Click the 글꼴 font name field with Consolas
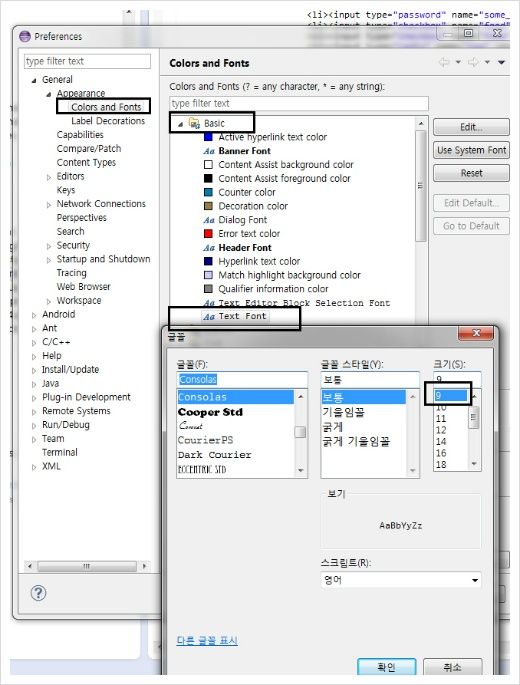This screenshot has height=685, width=520. (x=242, y=379)
